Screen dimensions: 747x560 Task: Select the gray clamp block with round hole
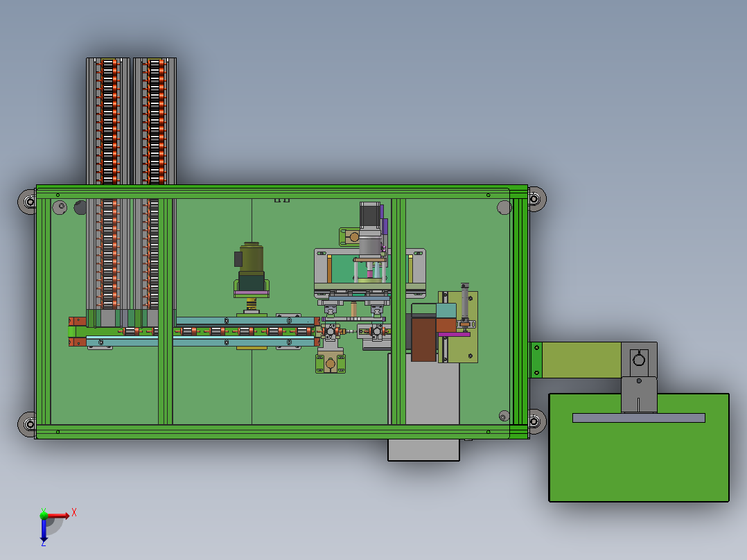pyautogui.click(x=639, y=359)
